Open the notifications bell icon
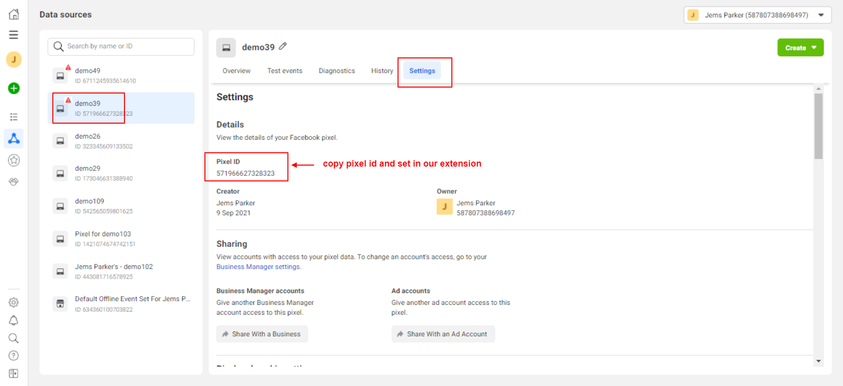Screen dimensions: 843x386 pos(14,320)
